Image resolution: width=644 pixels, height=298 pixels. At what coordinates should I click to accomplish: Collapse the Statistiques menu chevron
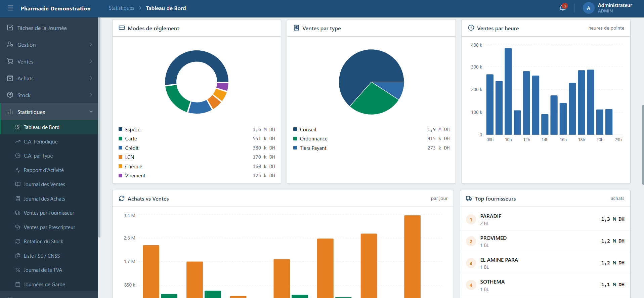click(91, 112)
